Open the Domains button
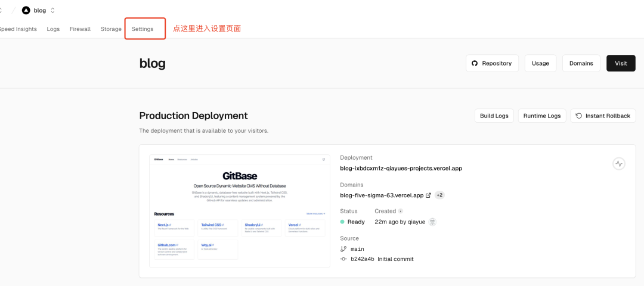Image resolution: width=644 pixels, height=286 pixels. point(581,63)
